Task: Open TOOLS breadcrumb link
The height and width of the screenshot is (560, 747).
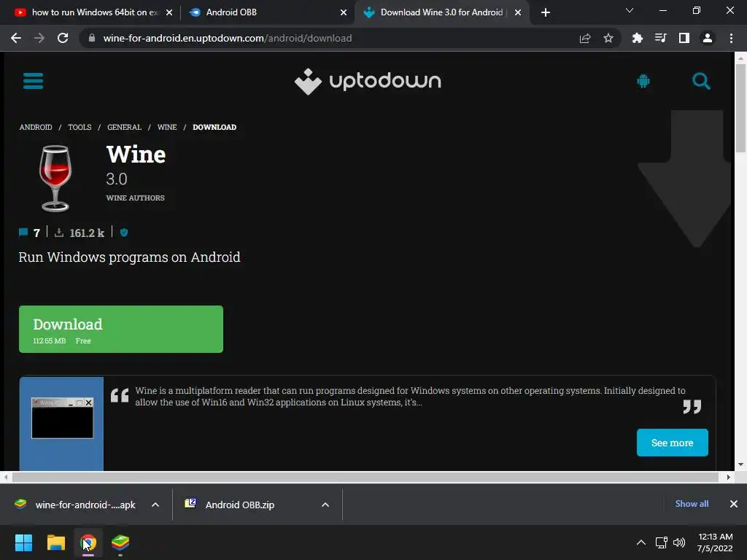Action: 80,127
